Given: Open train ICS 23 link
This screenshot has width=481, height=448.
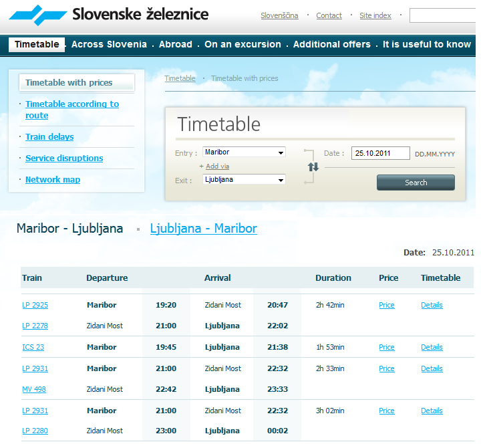Looking at the screenshot, I should click(x=33, y=348).
